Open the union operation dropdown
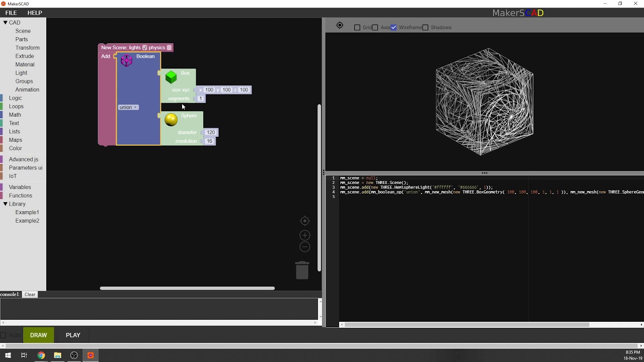This screenshot has width=644, height=362. click(128, 107)
